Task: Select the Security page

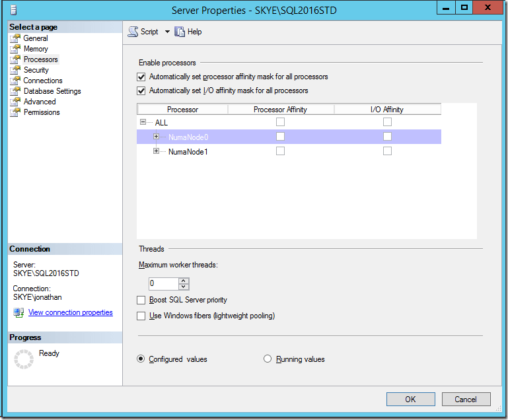Action: click(36, 70)
